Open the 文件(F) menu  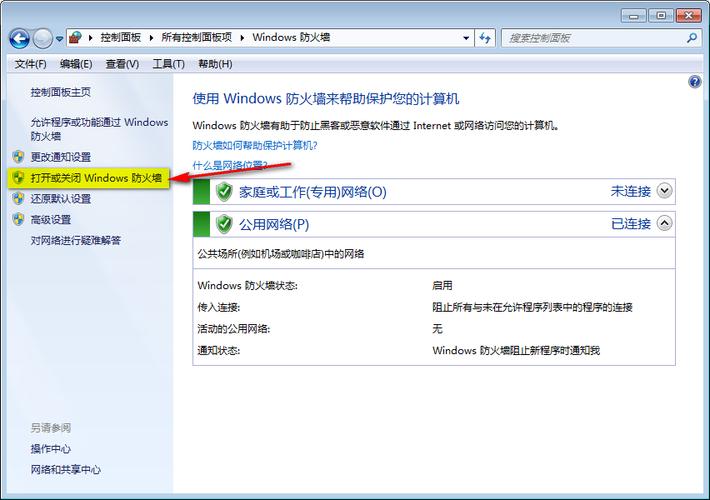pos(30,64)
